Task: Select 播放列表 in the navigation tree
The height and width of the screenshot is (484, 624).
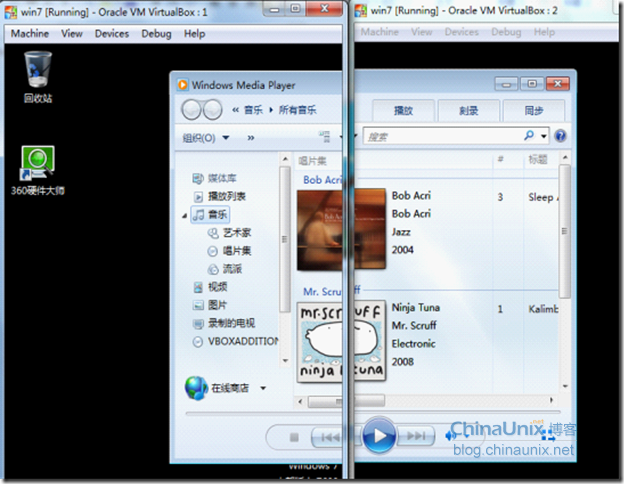Action: point(219,196)
